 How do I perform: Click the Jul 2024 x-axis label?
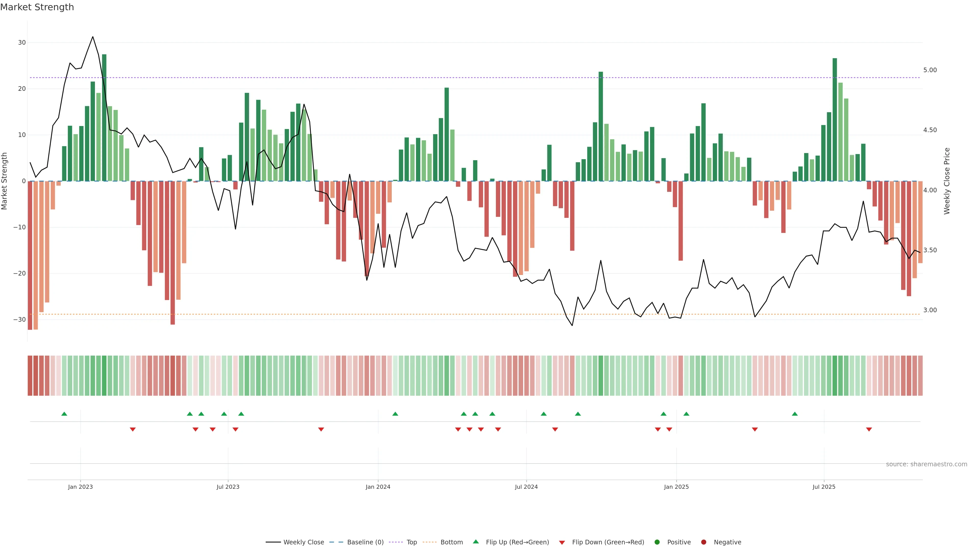[526, 487]
